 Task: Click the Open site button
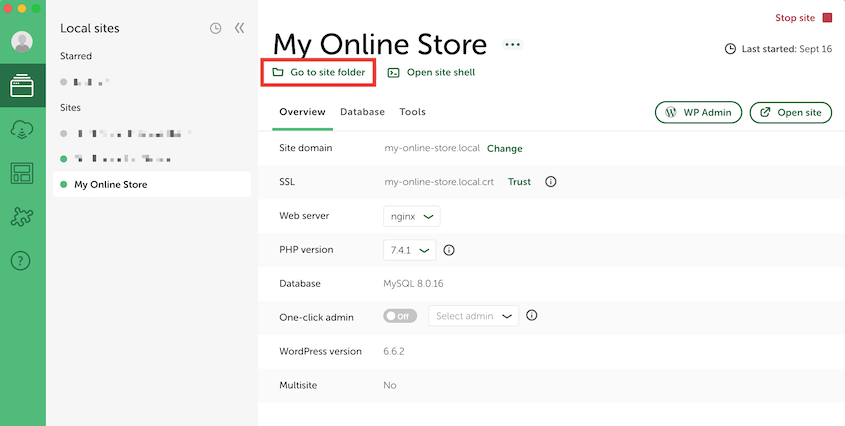pyautogui.click(x=791, y=113)
